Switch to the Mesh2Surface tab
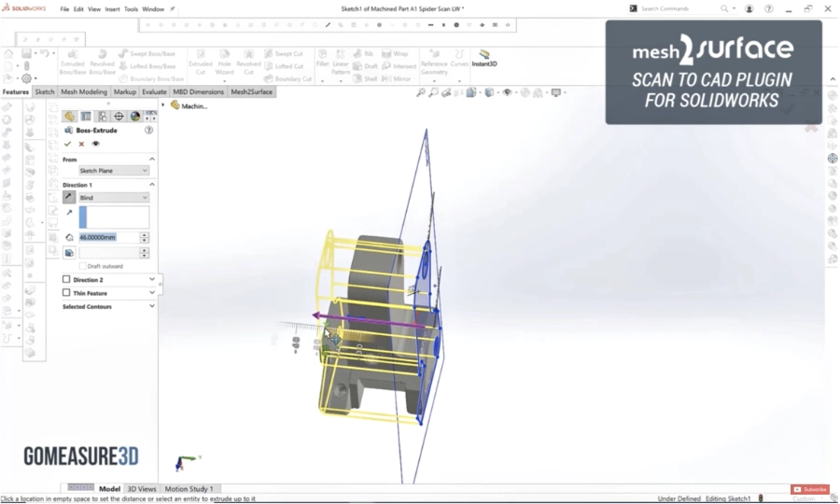This screenshot has width=840, height=504. click(x=251, y=92)
